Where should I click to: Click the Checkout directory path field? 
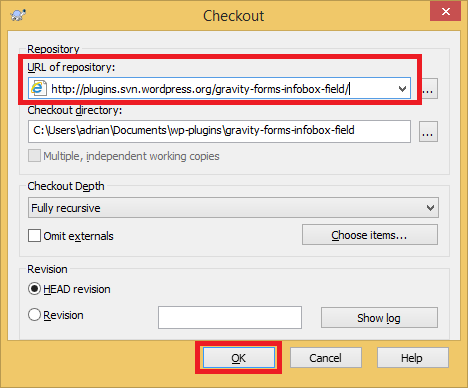coord(219,131)
